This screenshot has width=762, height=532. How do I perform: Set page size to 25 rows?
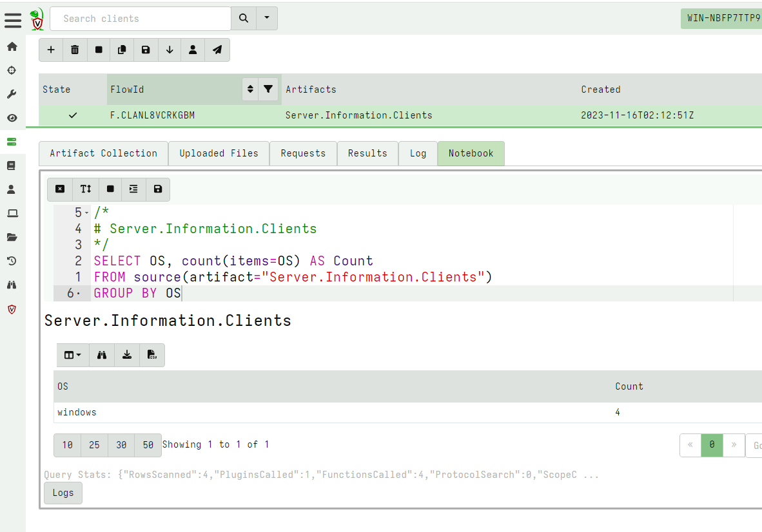[94, 444]
